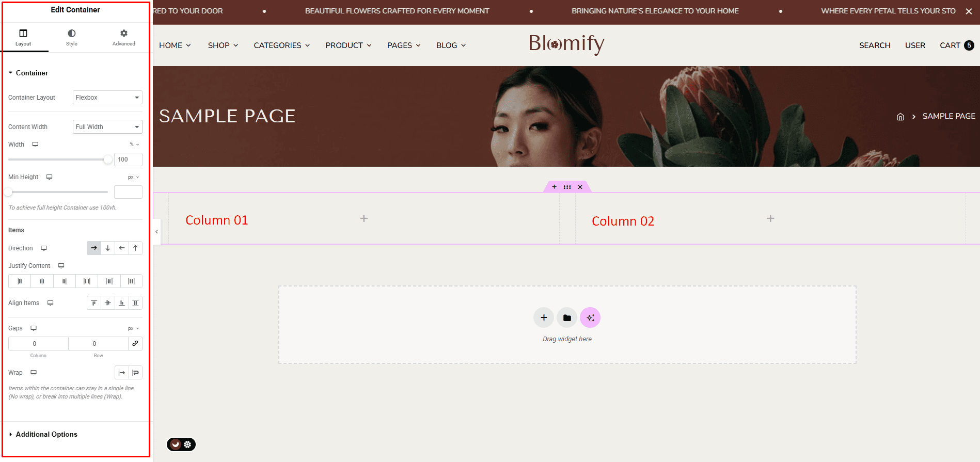Change Gaps px unit
Image resolution: width=980 pixels, height=462 pixels.
pos(134,328)
